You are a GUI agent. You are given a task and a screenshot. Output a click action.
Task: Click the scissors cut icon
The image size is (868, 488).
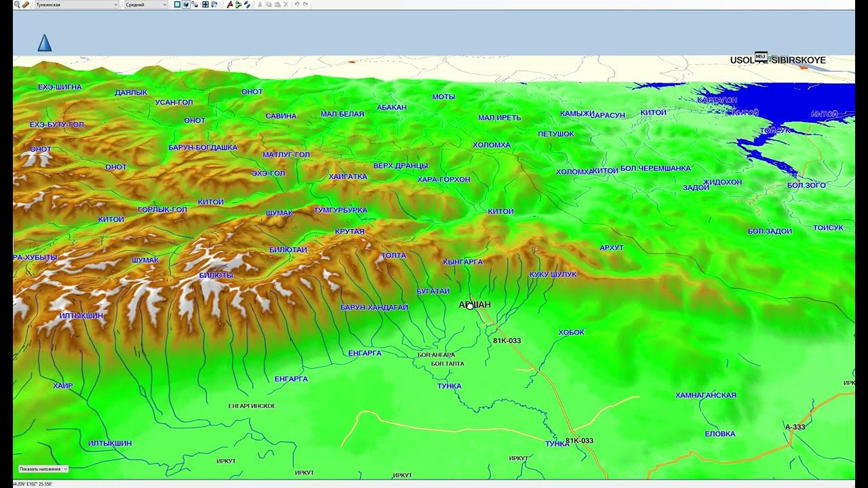click(x=260, y=4)
